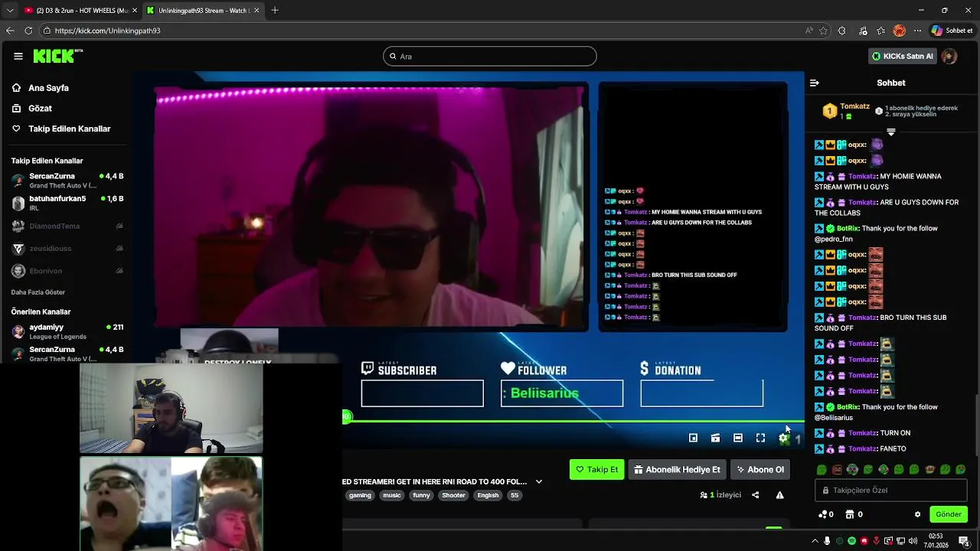Click the first green emote in quick emotes
980x551 pixels.
pyautogui.click(x=822, y=469)
